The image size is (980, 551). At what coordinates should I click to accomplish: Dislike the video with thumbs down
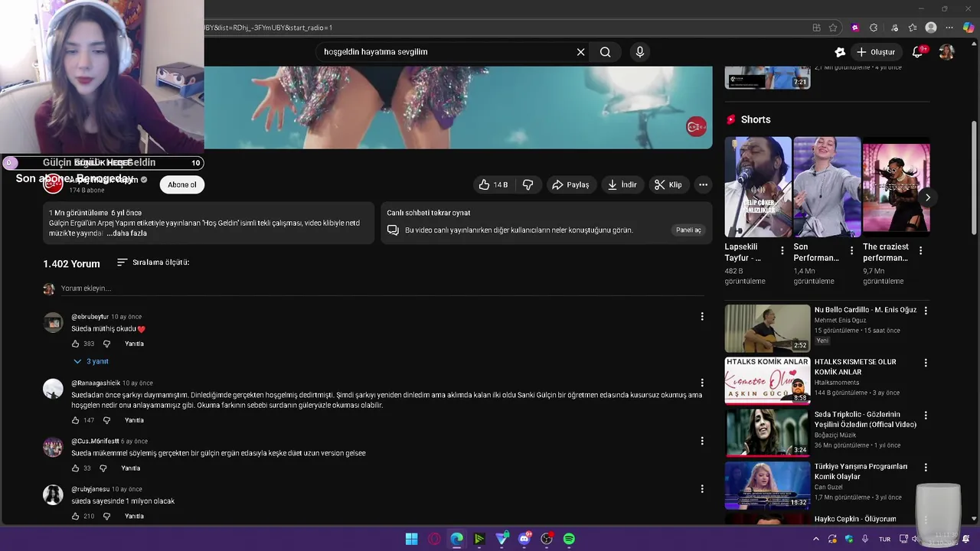[x=528, y=184]
